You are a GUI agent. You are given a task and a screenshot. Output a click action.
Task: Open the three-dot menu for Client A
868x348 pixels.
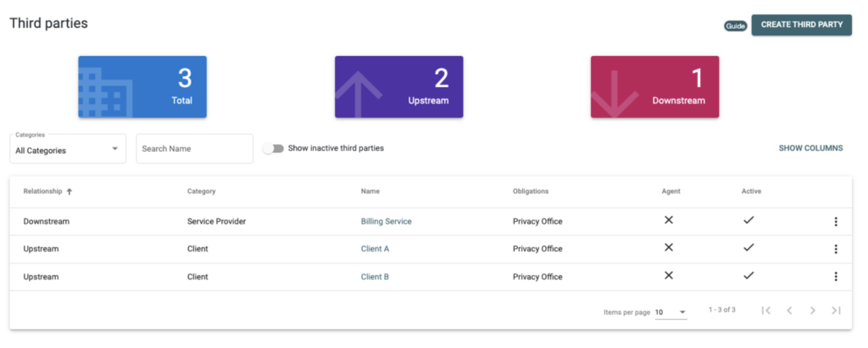pyautogui.click(x=836, y=249)
